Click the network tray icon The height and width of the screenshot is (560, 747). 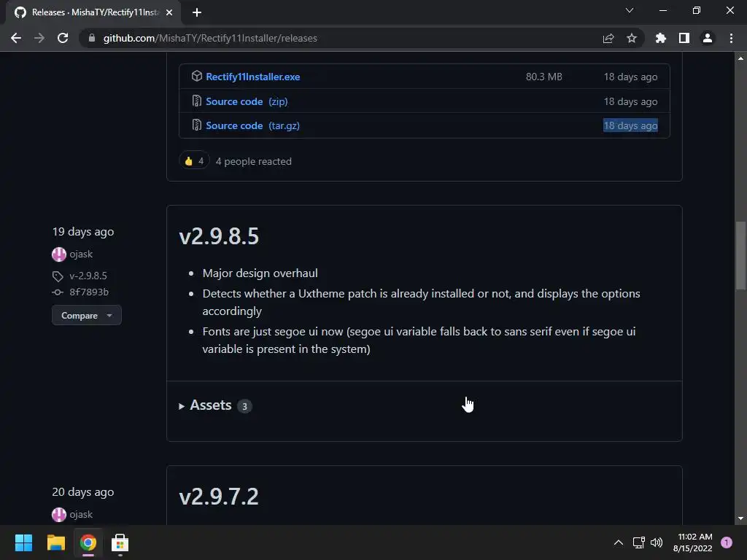click(x=639, y=542)
